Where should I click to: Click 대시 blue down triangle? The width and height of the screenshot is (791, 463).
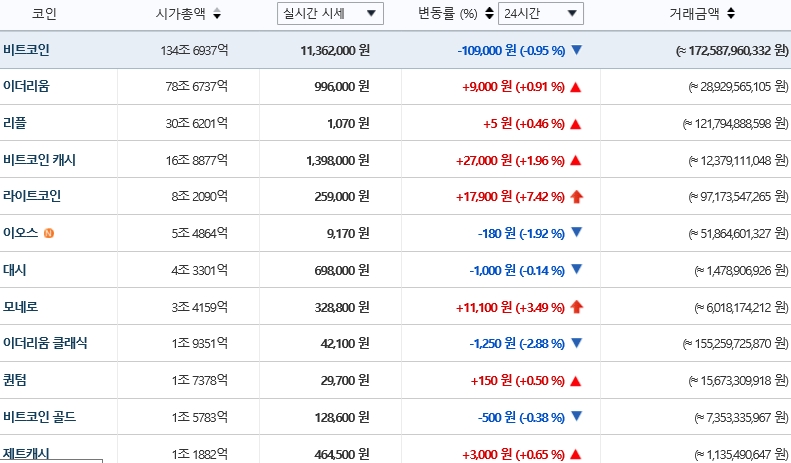pyautogui.click(x=576, y=269)
